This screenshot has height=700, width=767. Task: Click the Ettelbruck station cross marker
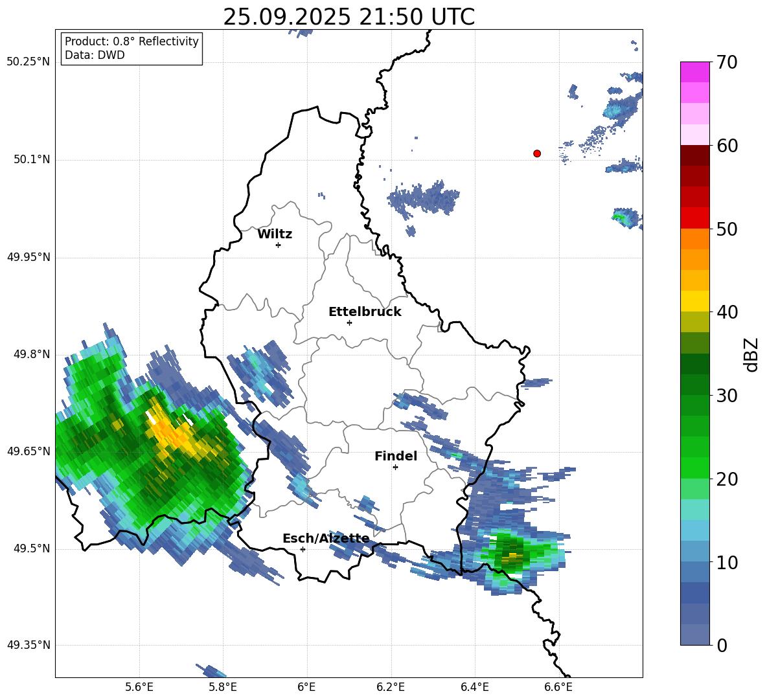click(x=349, y=322)
